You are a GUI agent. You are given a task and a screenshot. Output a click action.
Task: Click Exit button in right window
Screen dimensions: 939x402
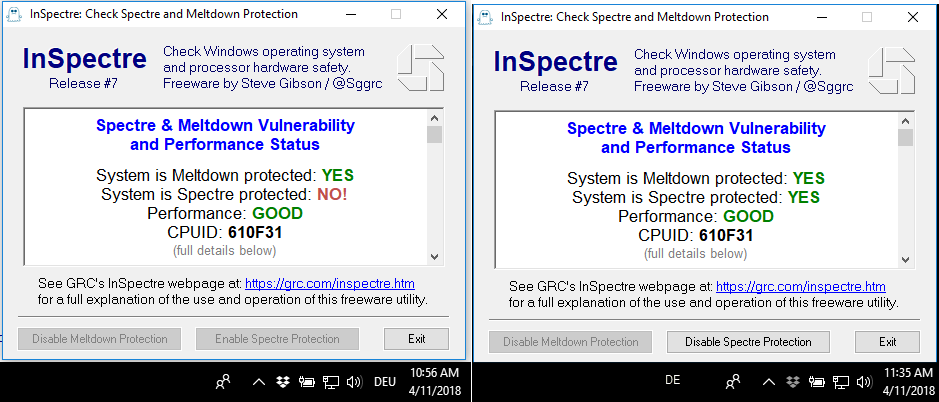[x=887, y=342]
